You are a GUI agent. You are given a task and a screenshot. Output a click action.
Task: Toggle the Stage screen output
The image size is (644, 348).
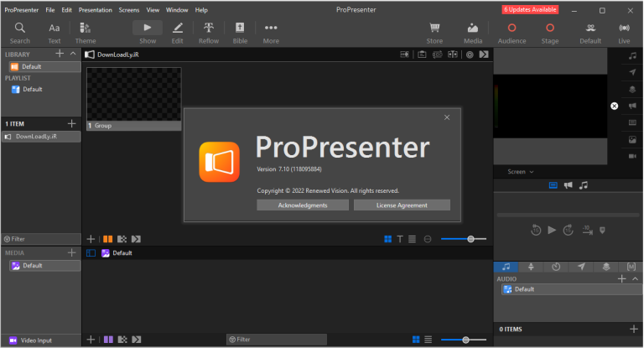(550, 34)
